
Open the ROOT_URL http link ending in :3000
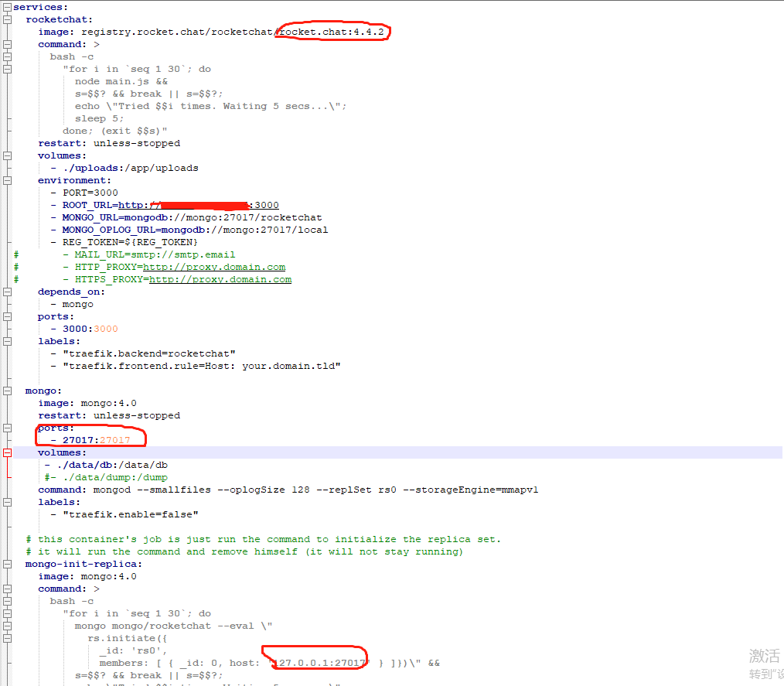pos(199,205)
